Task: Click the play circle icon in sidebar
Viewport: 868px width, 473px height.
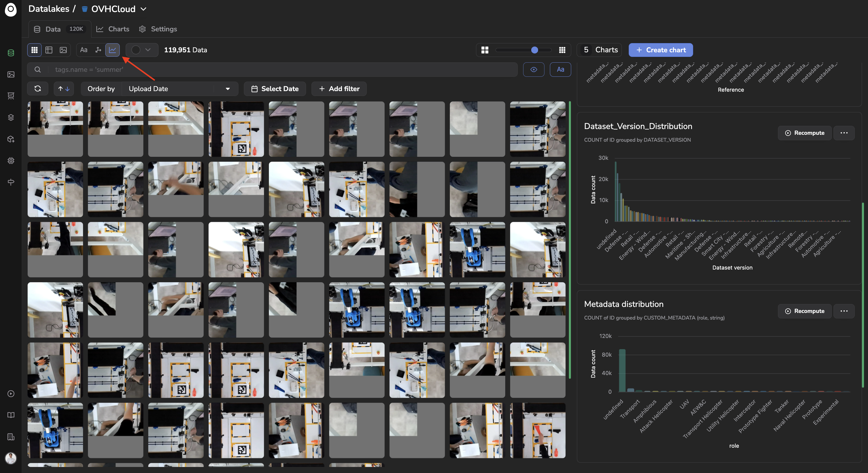Action: point(11,394)
